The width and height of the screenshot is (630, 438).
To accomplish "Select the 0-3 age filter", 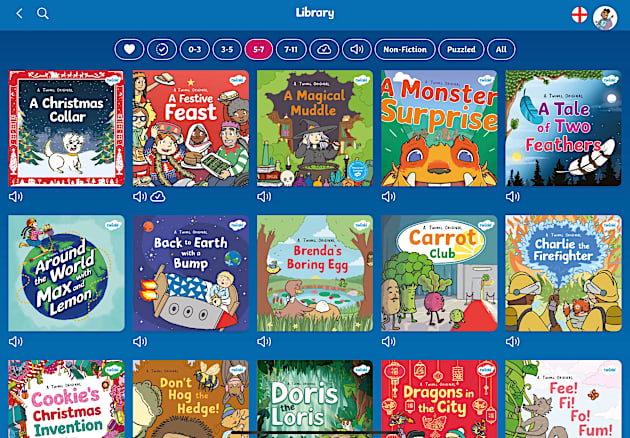I will coord(194,49).
